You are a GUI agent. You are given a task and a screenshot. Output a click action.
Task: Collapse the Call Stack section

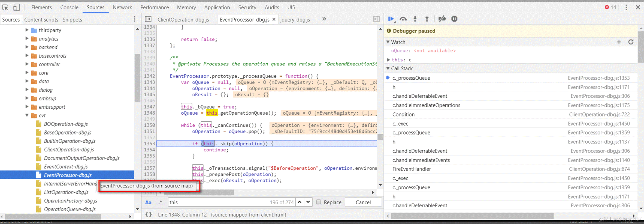[x=388, y=68]
